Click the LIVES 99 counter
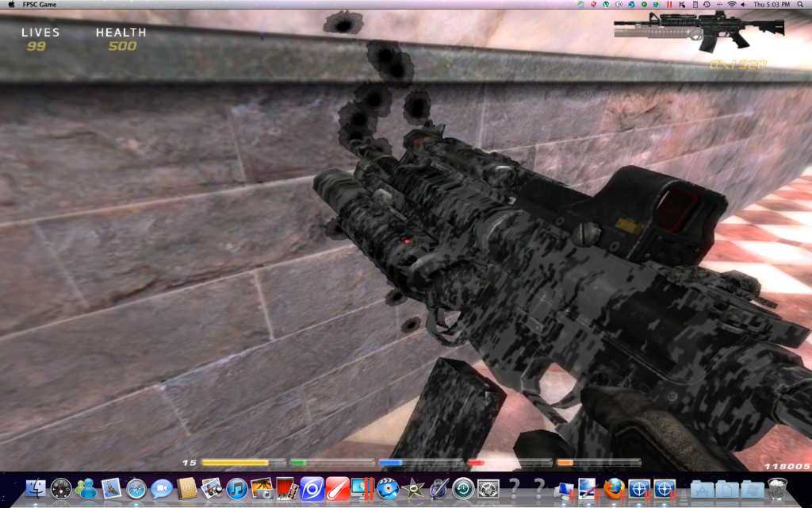This screenshot has width=812, height=508. click(40, 39)
